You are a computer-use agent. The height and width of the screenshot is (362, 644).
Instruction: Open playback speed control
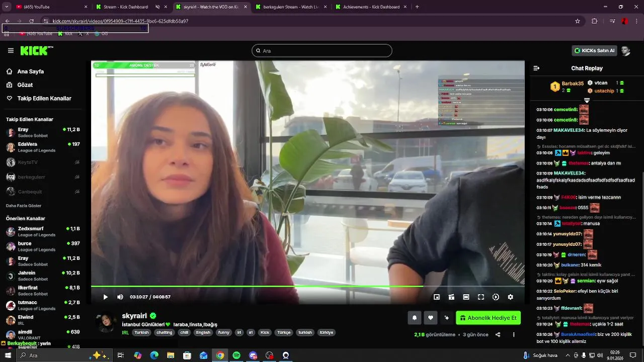(496, 297)
